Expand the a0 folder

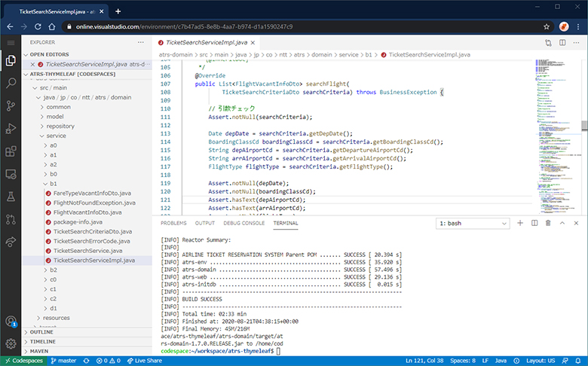tap(54, 145)
